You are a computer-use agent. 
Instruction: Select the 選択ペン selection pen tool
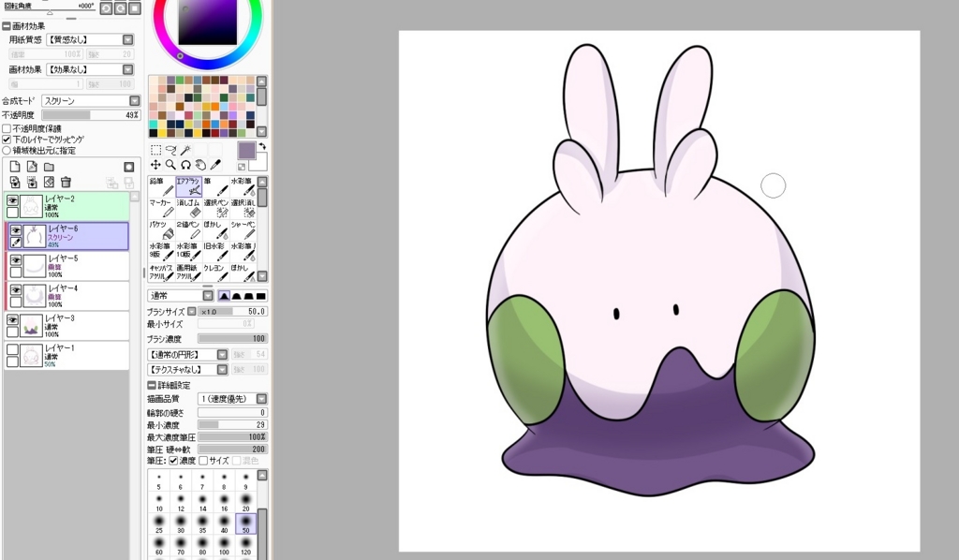pos(216,209)
